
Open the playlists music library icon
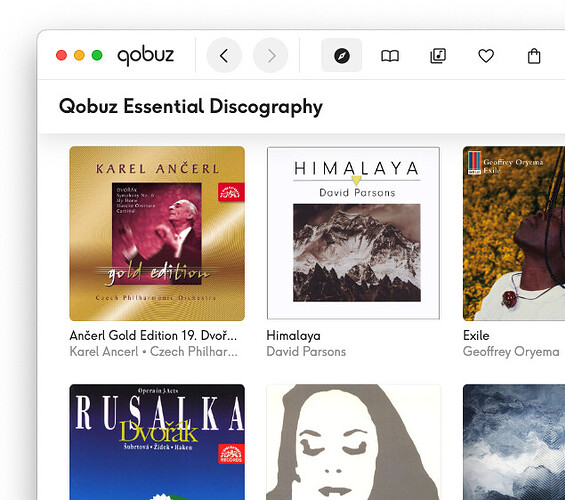(x=438, y=56)
